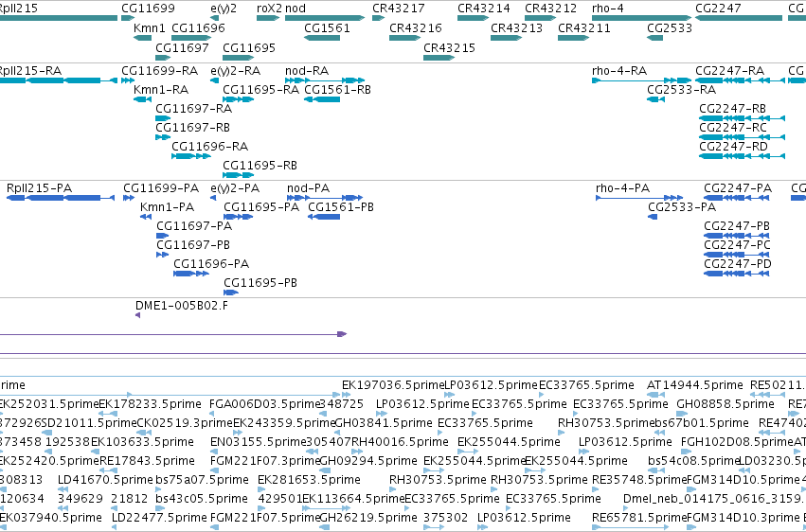Select the CG11696-RA transcript label

[x=210, y=147]
